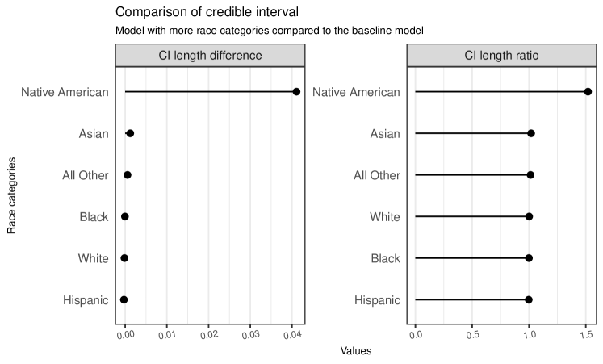Screen dimensions: 603x364
Task: Click the Native American dot in CI length difference panel
Action: pos(296,92)
